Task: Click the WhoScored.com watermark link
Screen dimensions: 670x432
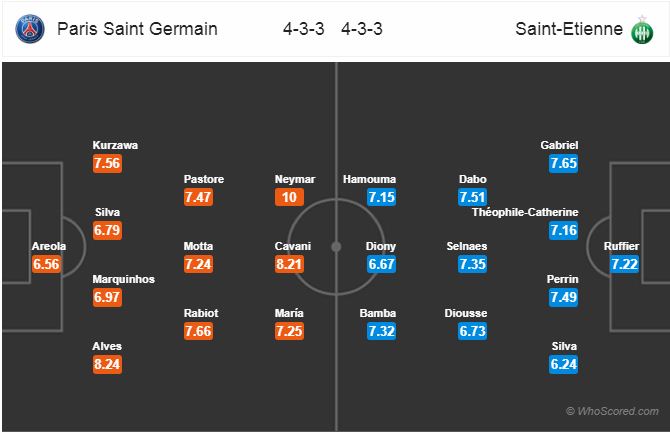Action: 612,411
